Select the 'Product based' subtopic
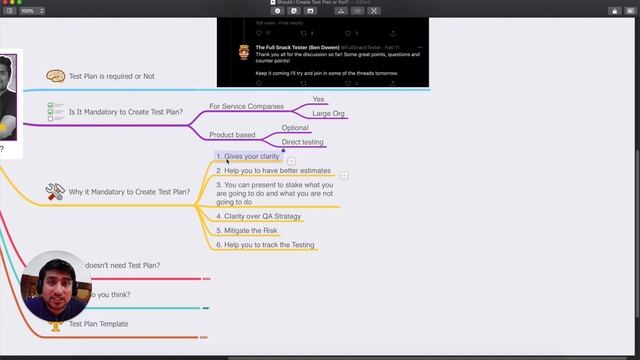 click(x=232, y=135)
